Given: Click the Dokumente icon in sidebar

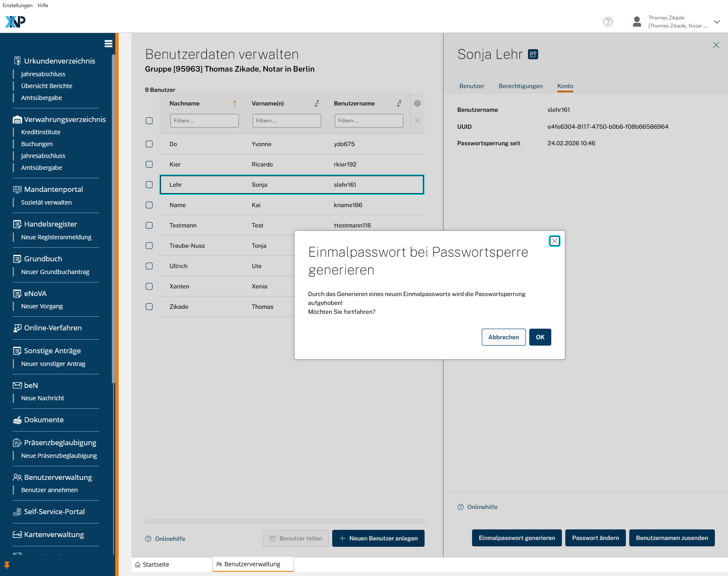Looking at the screenshot, I should click(17, 420).
